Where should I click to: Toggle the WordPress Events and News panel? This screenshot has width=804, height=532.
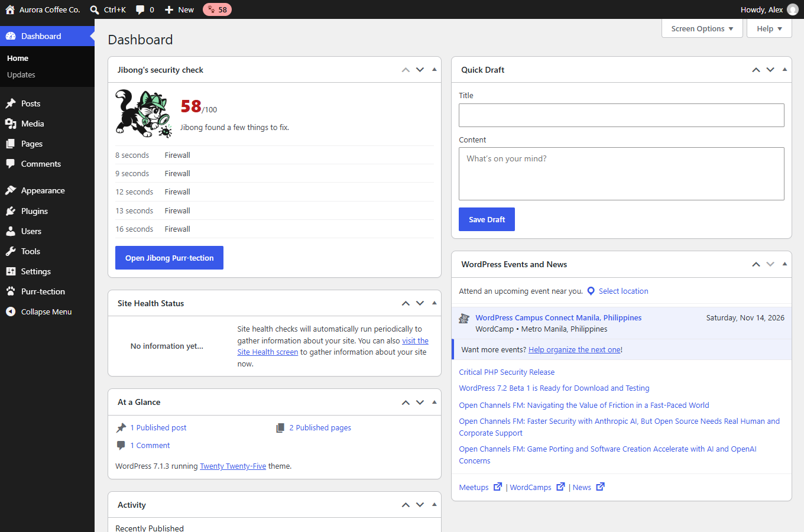pos(784,264)
